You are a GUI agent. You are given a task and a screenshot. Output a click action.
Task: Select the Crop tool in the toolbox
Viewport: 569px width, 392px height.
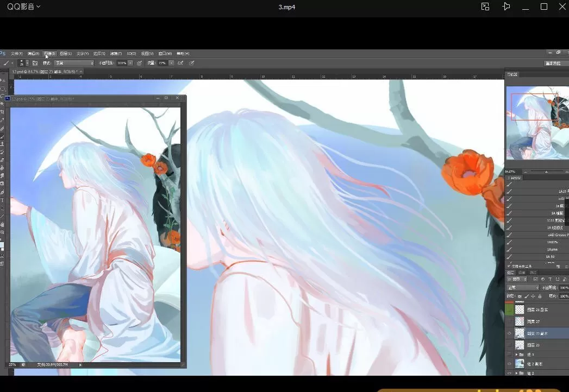[x=3, y=112]
